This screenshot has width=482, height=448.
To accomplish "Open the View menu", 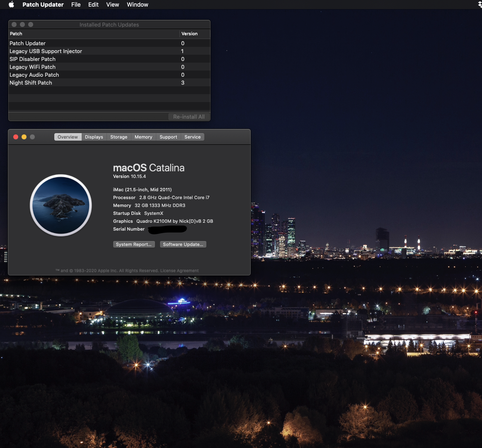I will pyautogui.click(x=112, y=5).
